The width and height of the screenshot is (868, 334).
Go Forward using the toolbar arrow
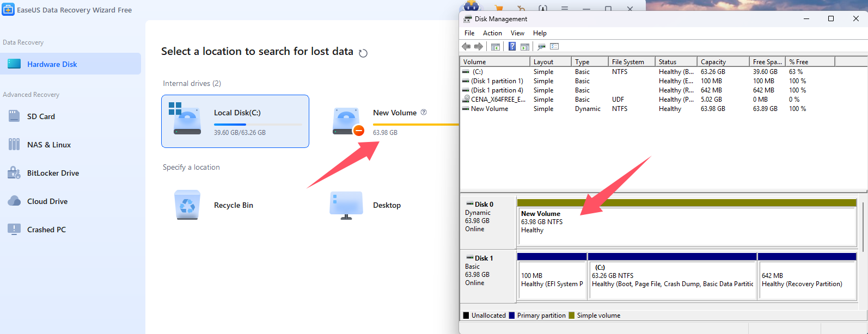click(x=479, y=46)
